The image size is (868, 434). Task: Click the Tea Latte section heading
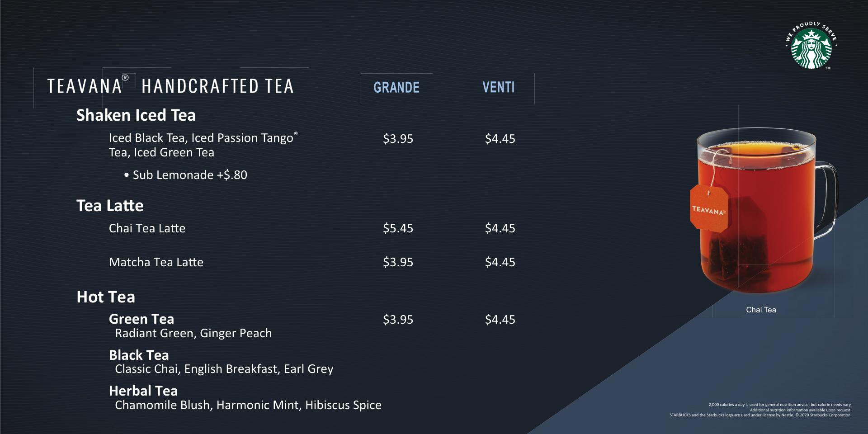pyautogui.click(x=110, y=206)
